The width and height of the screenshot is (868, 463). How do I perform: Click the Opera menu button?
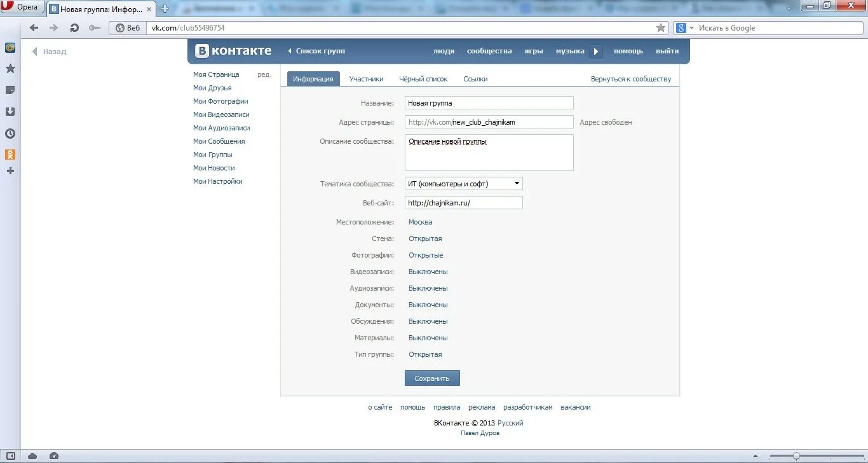tap(22, 7)
